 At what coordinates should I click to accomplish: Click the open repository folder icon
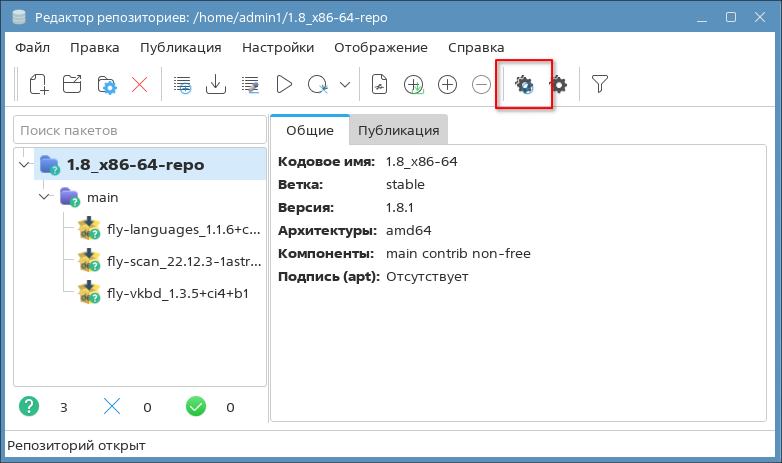click(x=72, y=85)
